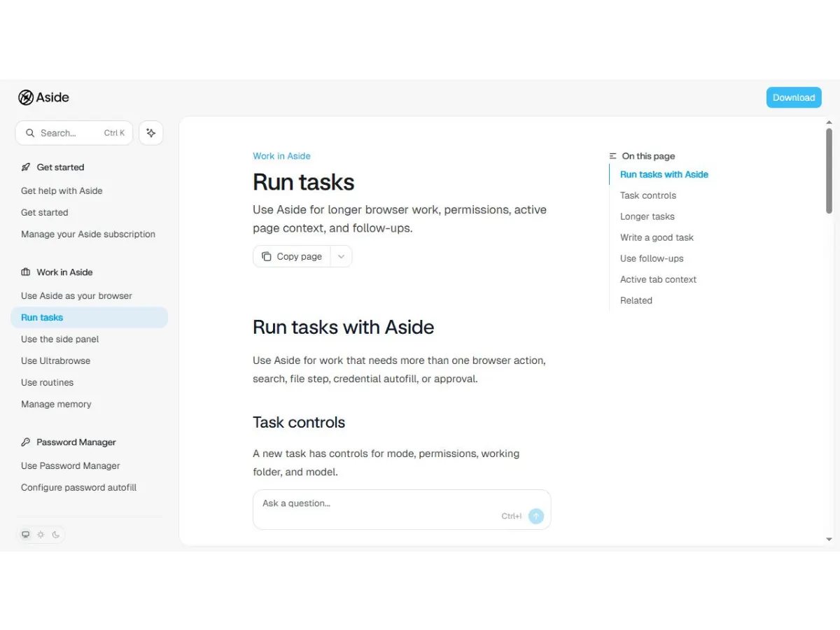Click the Download button
Screen dimensions: 840x630
coord(794,97)
